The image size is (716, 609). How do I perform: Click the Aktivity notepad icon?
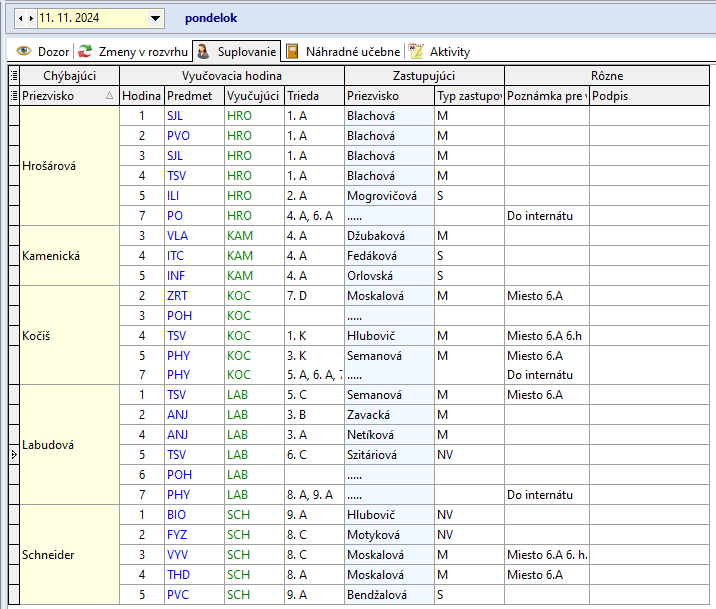click(x=416, y=51)
